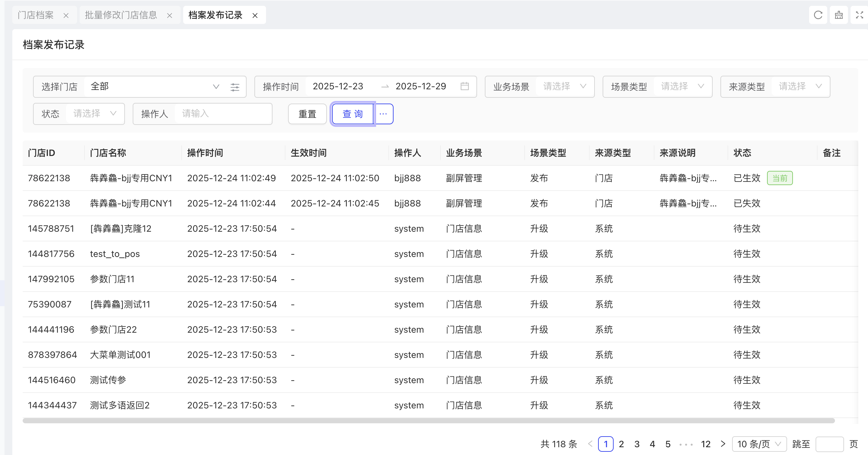The image size is (868, 455).
Task: Click the home icon in top toolbar
Action: [838, 15]
